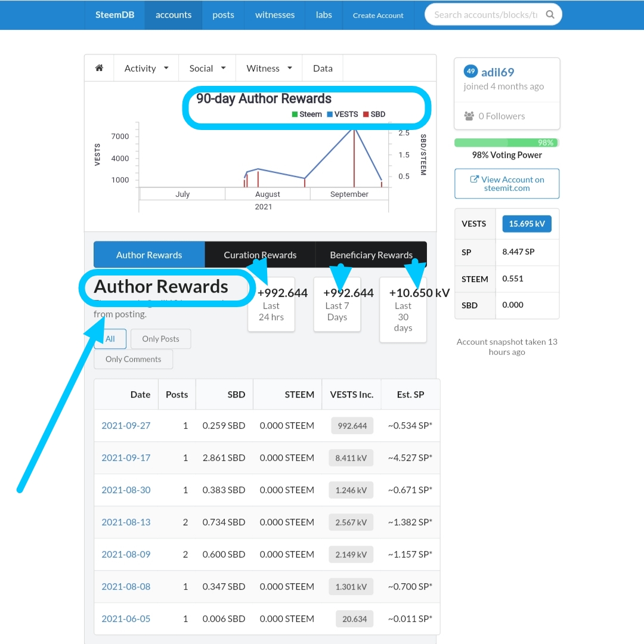Viewport: 644px width, 644px height.
Task: Go to witnesses in navigation bar
Action: (x=275, y=15)
